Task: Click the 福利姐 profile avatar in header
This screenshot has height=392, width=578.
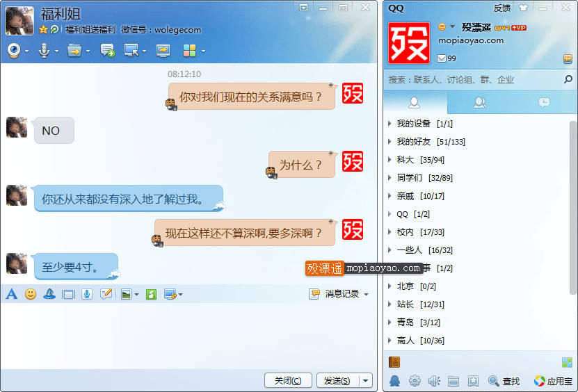Action: pos(19,21)
